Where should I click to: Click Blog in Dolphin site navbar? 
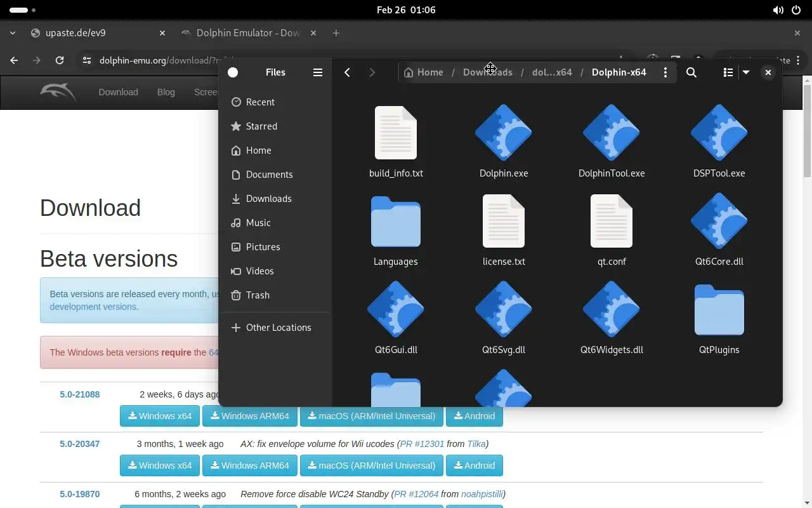[x=166, y=92]
